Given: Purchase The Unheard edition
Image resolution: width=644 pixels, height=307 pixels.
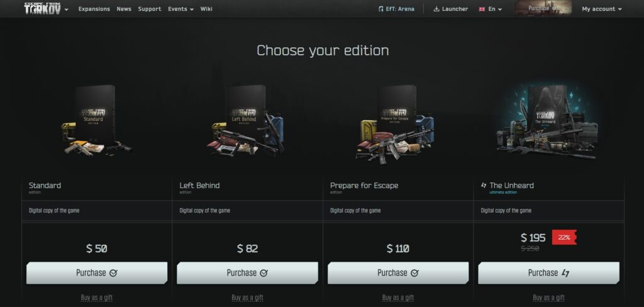Looking at the screenshot, I should pos(548,273).
